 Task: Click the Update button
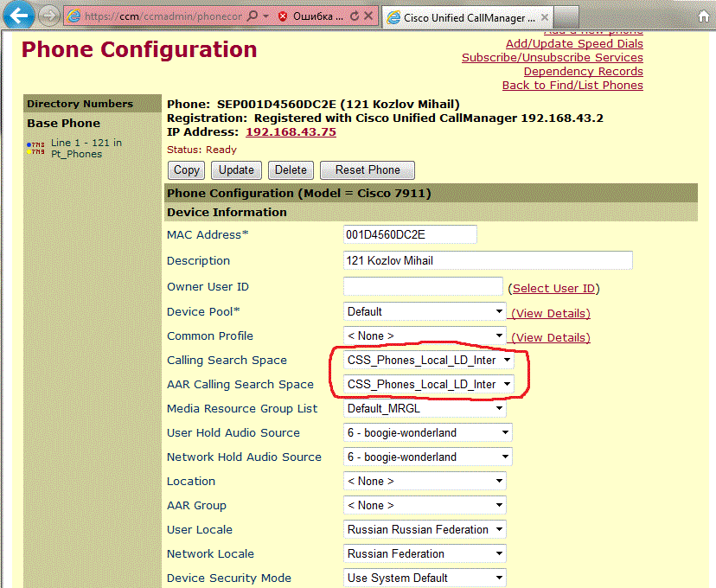236,170
